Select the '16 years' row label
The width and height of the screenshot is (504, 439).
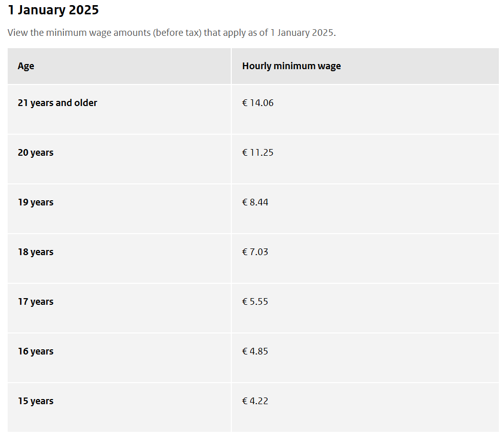(35, 351)
